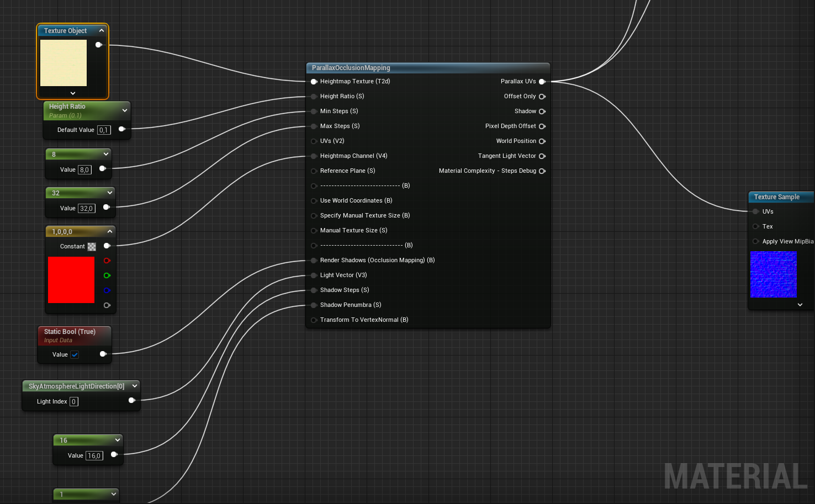Select the Static Bool (True) node title
Image resolution: width=815 pixels, height=504 pixels.
tap(70, 332)
